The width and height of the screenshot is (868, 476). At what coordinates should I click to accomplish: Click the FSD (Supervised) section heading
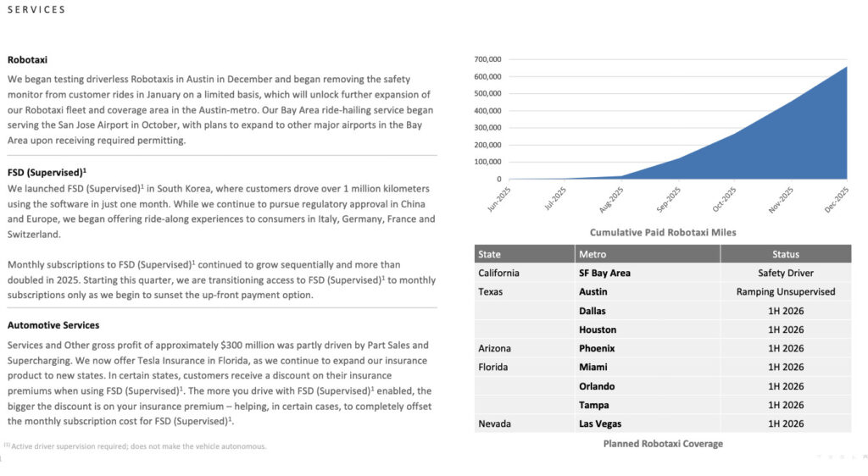tap(47, 171)
